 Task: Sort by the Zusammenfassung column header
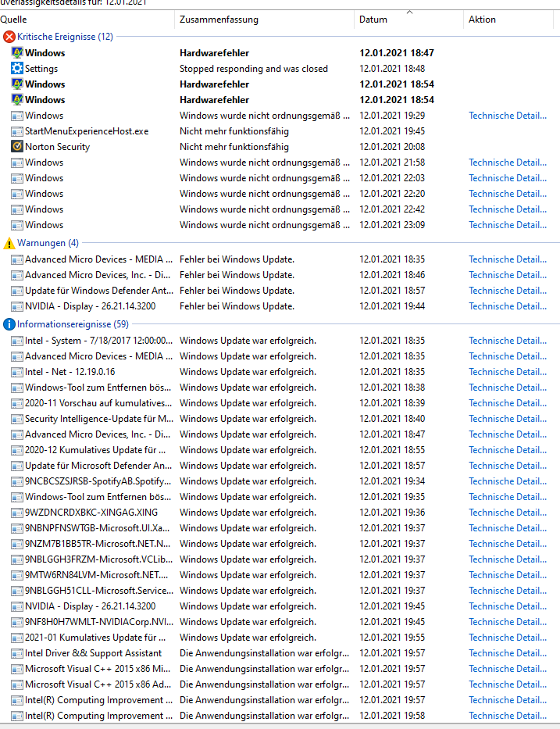click(264, 20)
